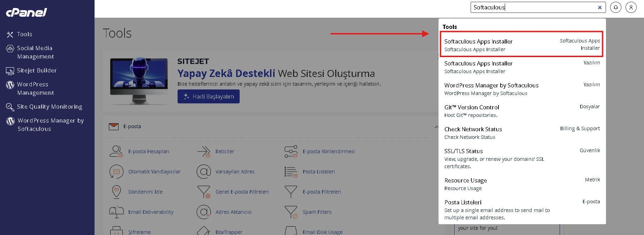Click the Posta Listeleri list icon

[291, 172]
